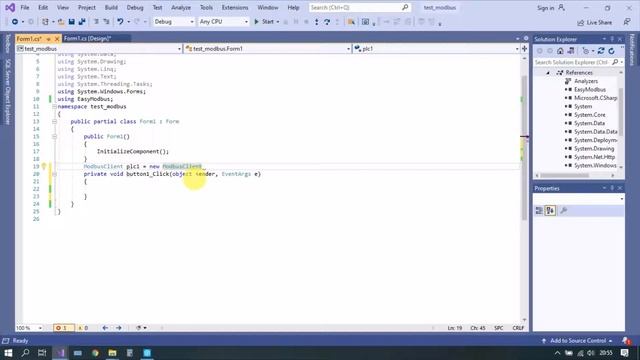
Task: Select System.Drawing reference
Action: click(x=593, y=149)
